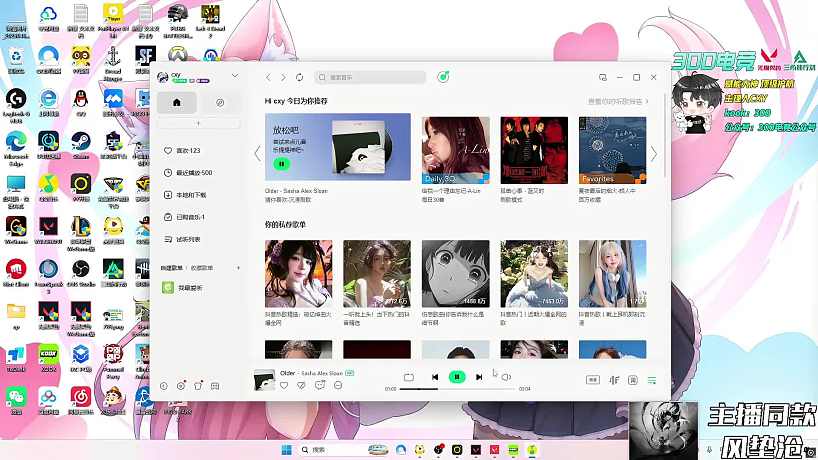Click the refresh icon beside navigation arrows
818x460 pixels.
[299, 77]
